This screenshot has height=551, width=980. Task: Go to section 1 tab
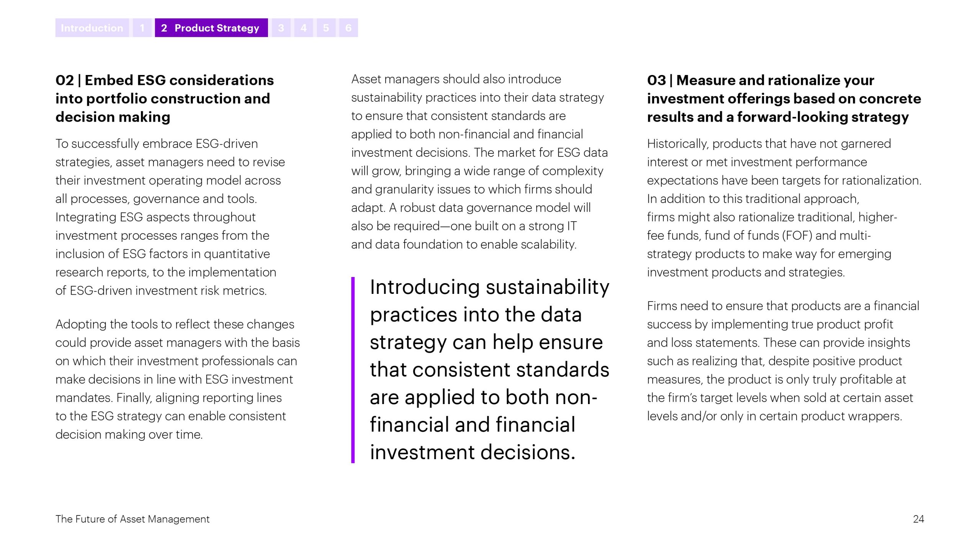click(142, 28)
